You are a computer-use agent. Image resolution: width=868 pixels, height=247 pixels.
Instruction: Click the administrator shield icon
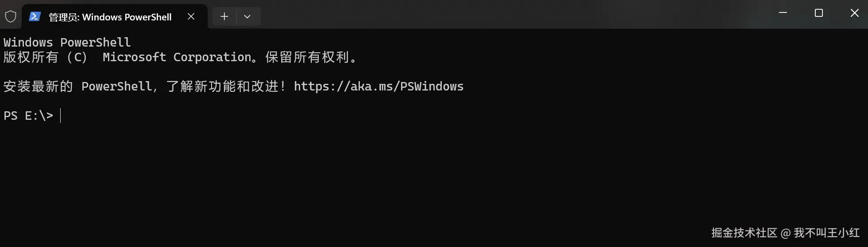pyautogui.click(x=11, y=17)
